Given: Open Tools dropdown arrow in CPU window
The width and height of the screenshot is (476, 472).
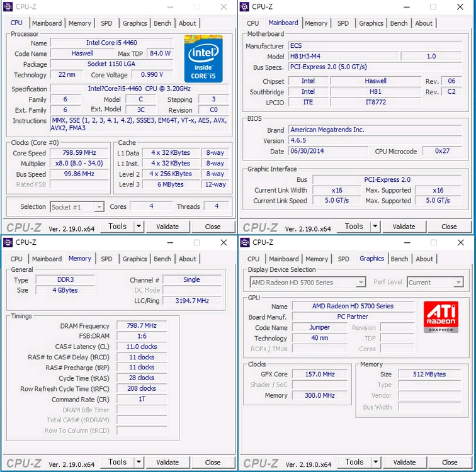Looking at the screenshot, I should click(x=139, y=227).
